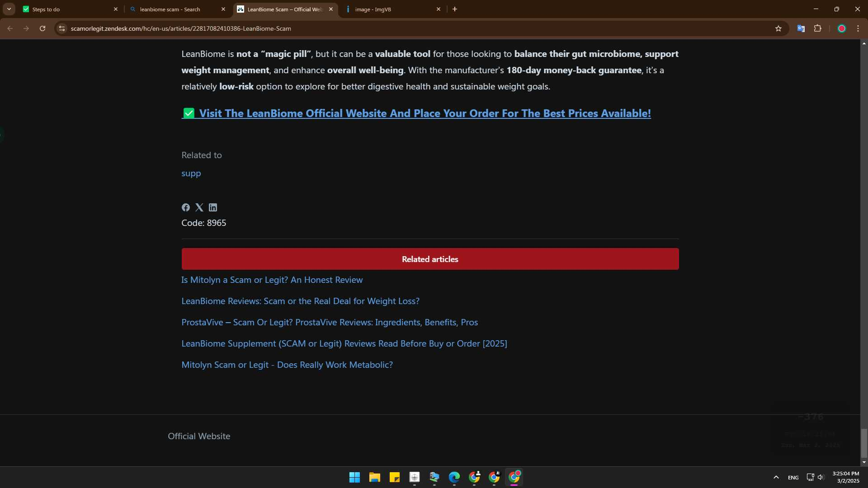Open the Chrome three-dot menu

click(x=858, y=28)
